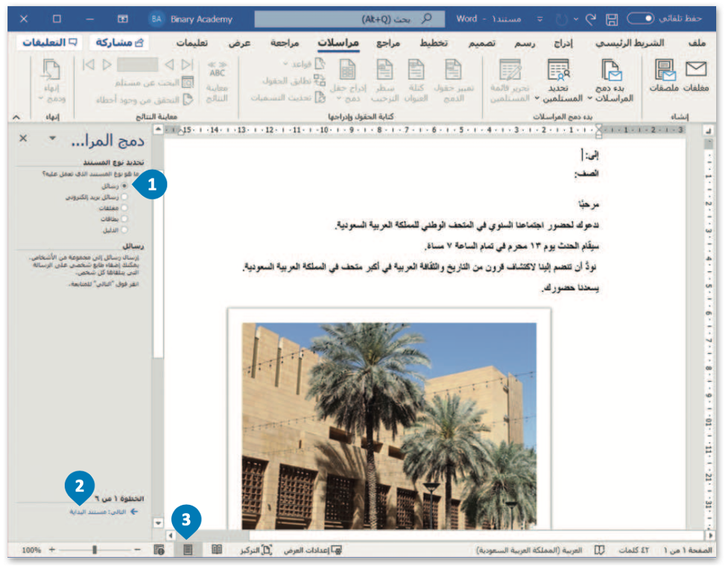Screen dimensions: 728x566
Task: Switch to Read Mode view icon
Action: (217, 550)
